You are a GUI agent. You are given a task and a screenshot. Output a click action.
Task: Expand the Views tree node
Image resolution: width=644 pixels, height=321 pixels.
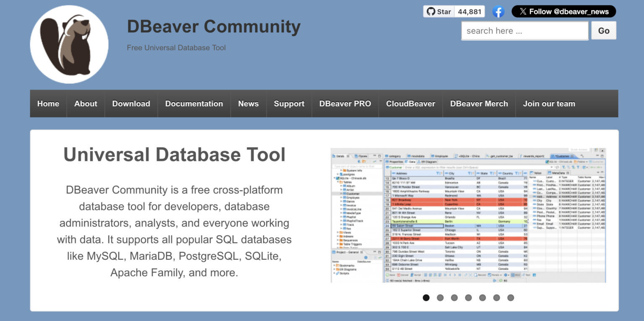(338, 233)
